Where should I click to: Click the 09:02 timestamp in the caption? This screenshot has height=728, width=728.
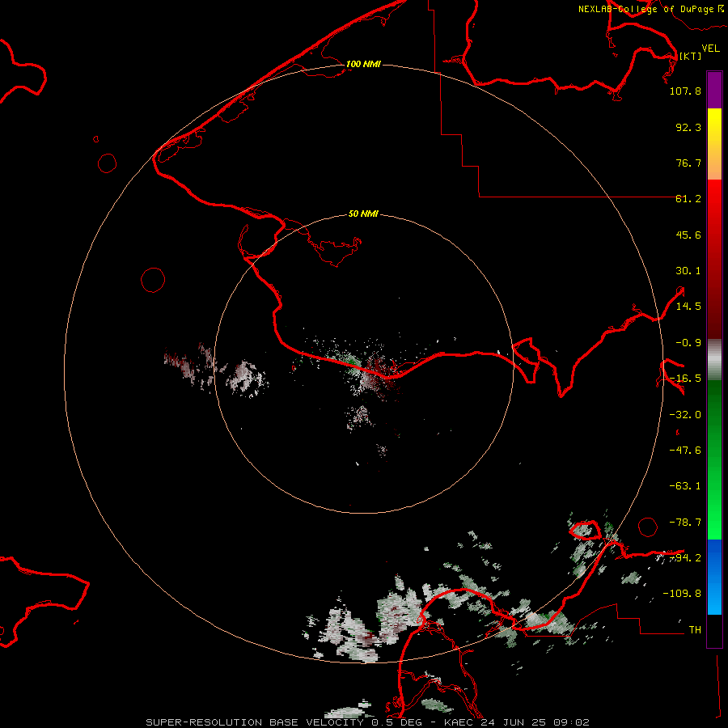[572, 722]
